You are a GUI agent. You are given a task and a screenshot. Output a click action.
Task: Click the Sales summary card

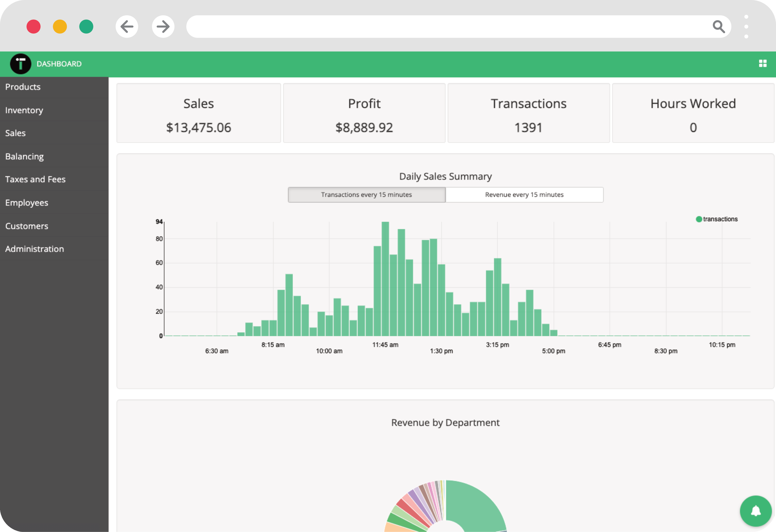pyautogui.click(x=198, y=113)
